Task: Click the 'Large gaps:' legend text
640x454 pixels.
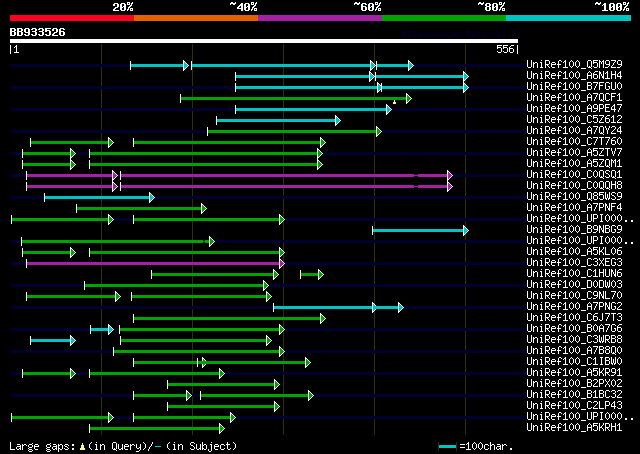Action: point(42,446)
